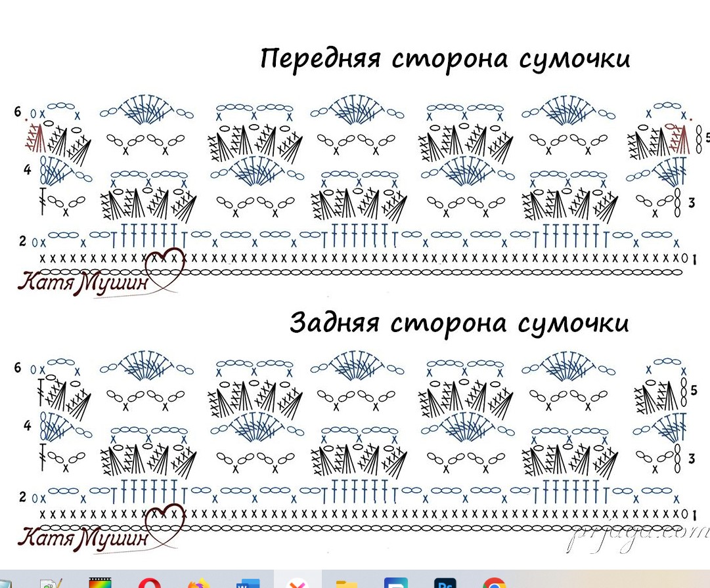Click row number 6 of the front chart
This screenshot has height=588, width=710.
[18, 112]
